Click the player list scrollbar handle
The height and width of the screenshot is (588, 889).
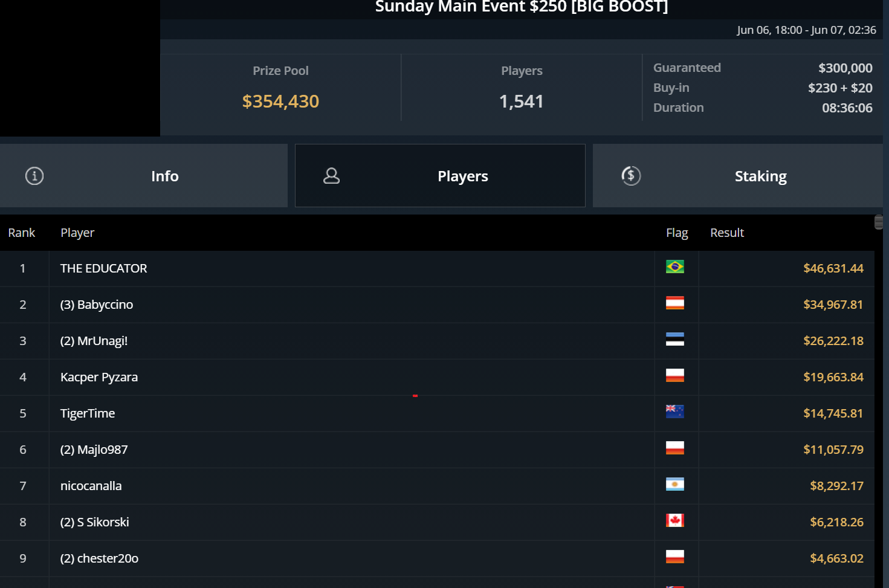click(879, 222)
